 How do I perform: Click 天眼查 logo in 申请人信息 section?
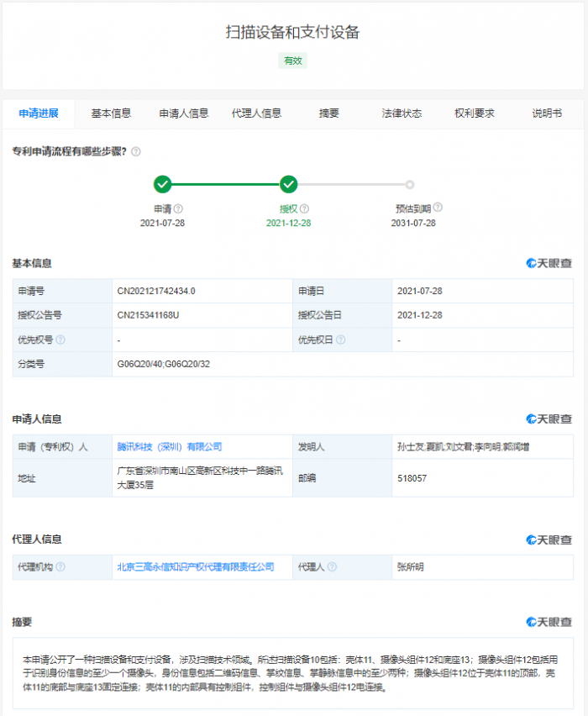pyautogui.click(x=549, y=419)
